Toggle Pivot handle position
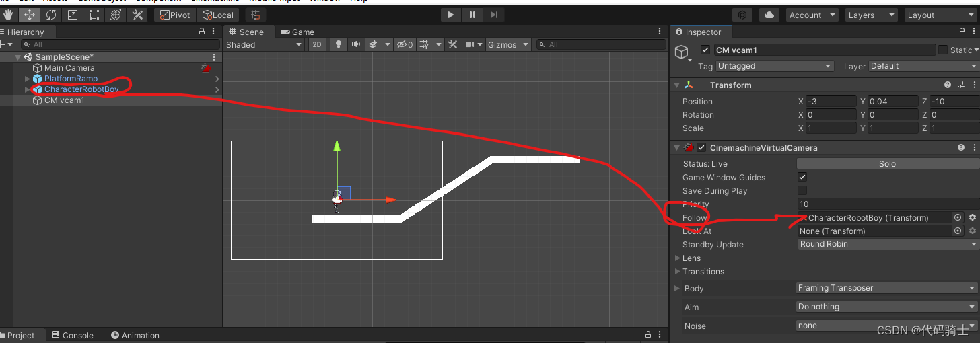 coord(176,15)
